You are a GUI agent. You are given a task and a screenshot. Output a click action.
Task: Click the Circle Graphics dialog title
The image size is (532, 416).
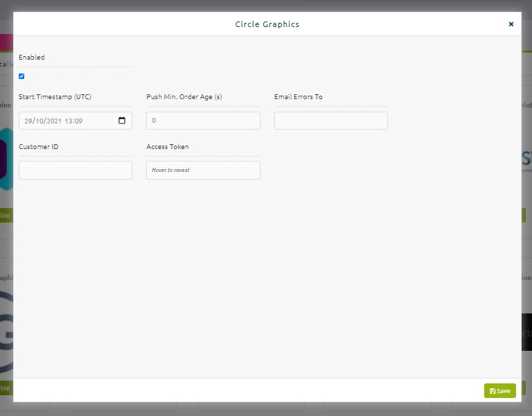(267, 24)
